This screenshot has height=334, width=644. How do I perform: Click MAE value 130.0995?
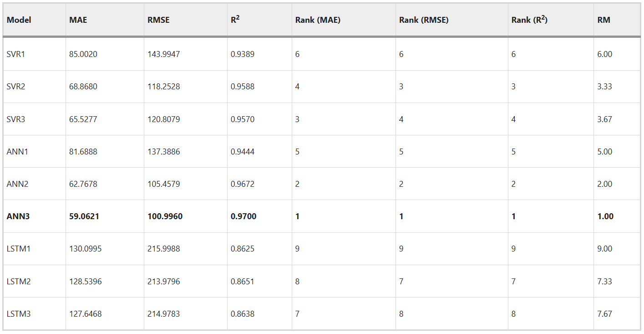coord(86,249)
